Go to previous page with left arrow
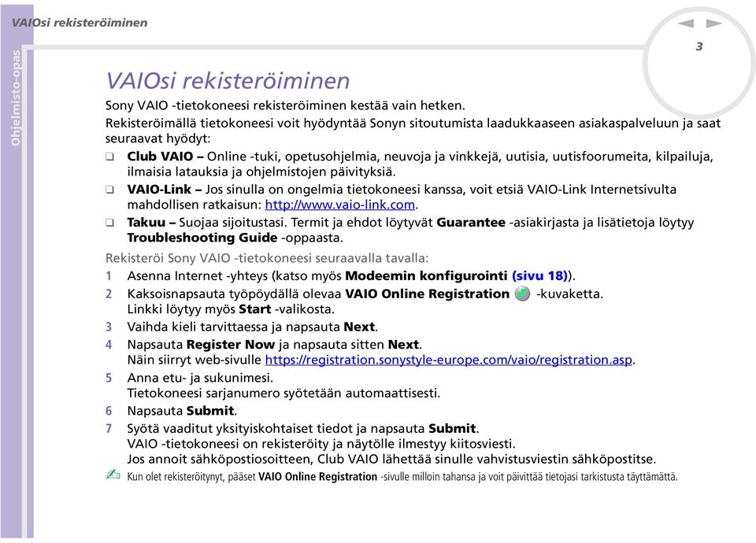The image size is (756, 543). coord(685,23)
